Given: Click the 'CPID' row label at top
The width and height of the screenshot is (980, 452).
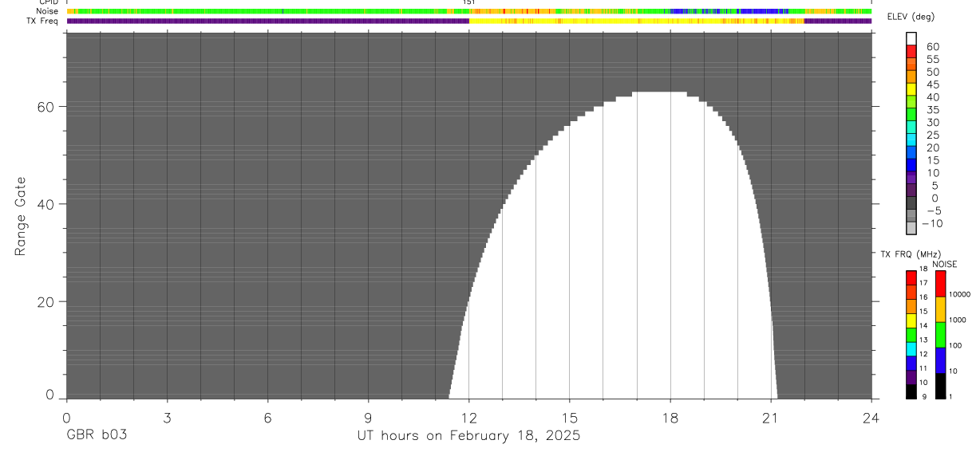Looking at the screenshot, I should coord(48,2).
